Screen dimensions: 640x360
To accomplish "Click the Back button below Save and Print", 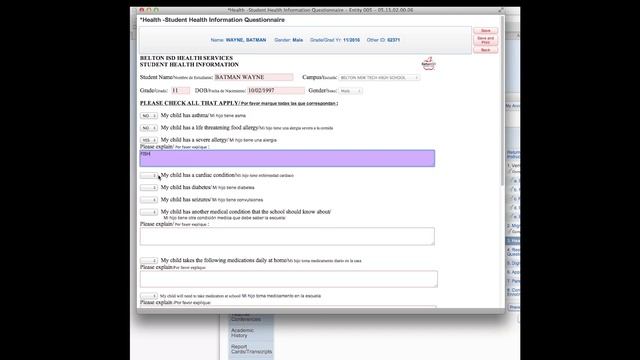I will (x=485, y=50).
